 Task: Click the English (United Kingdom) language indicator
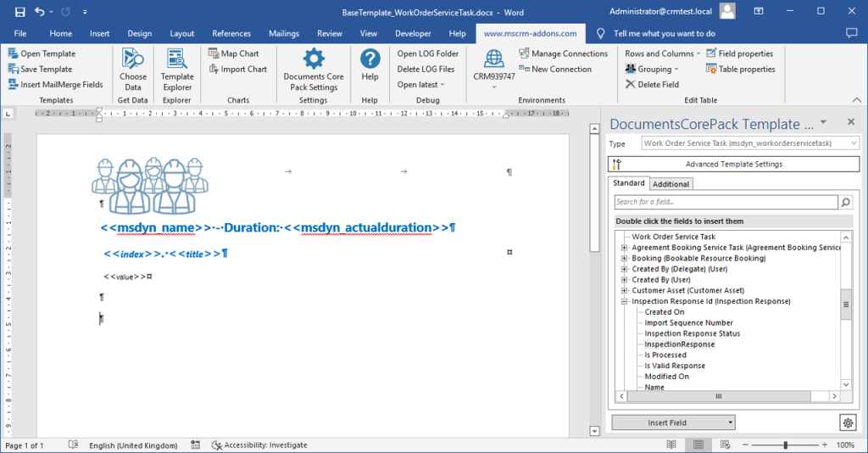(133, 445)
